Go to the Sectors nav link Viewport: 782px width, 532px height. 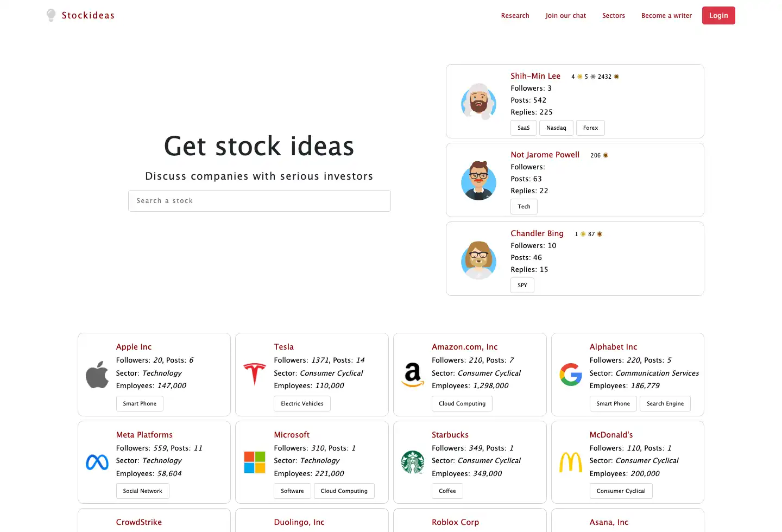tap(613, 16)
